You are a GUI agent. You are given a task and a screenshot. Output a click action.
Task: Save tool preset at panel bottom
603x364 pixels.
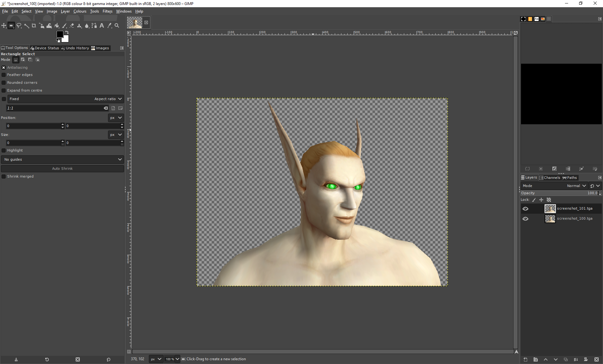(x=16, y=360)
